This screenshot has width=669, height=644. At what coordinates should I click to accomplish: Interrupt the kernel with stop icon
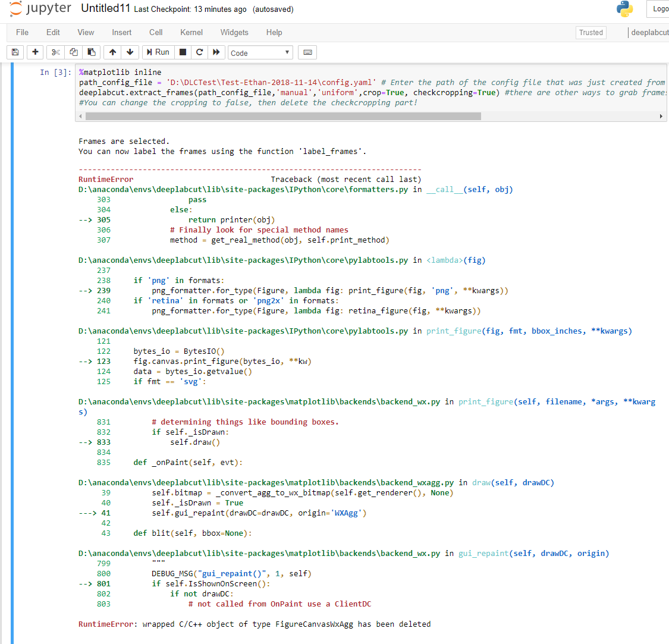[x=183, y=52]
